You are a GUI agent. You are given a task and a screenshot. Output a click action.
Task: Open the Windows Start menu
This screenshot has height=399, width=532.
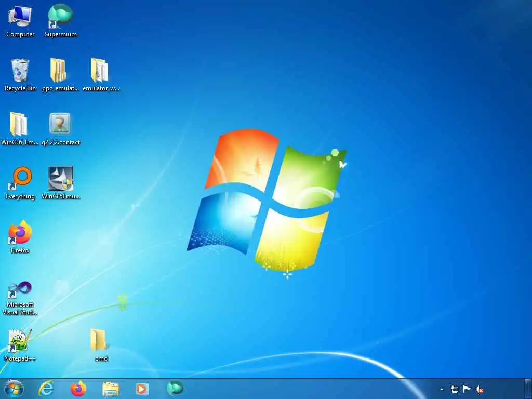pos(14,389)
